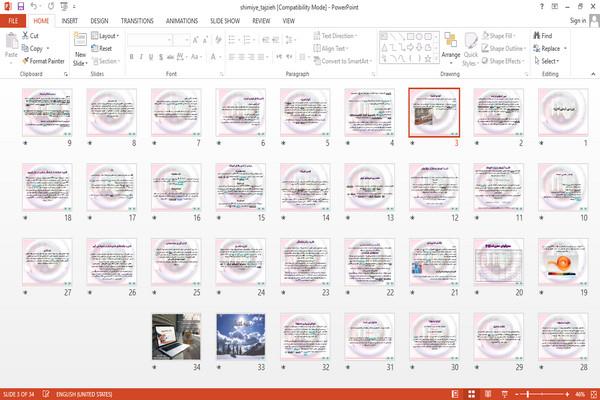
Task: Switch to the VIEW tab
Action: click(x=289, y=21)
